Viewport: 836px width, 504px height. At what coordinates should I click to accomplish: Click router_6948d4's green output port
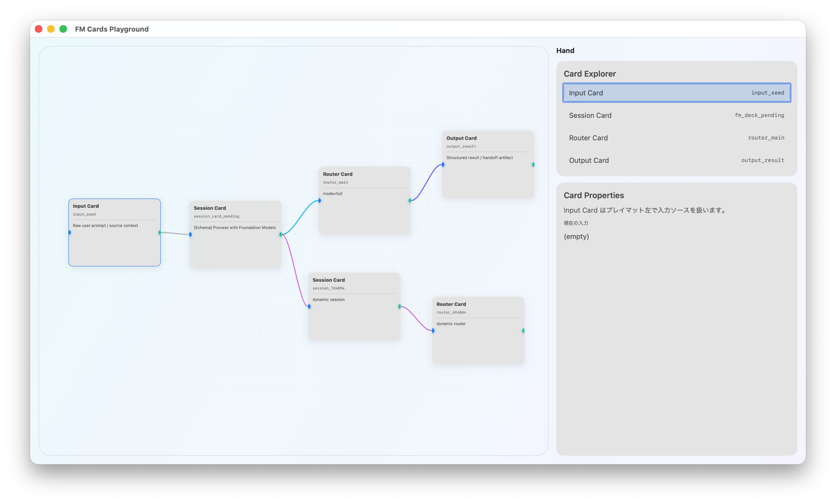coord(523,331)
